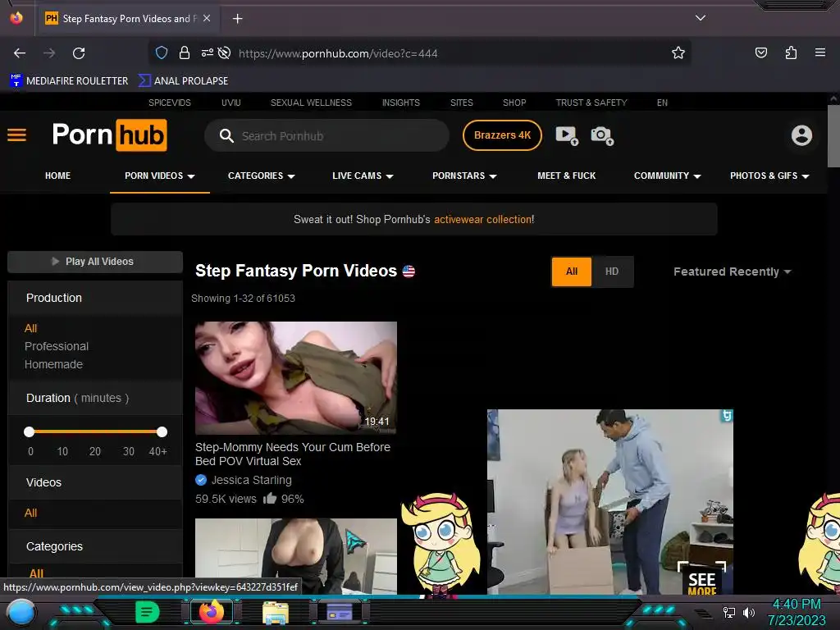
Task: Open the Firefox hamburger application menu
Action: [819, 52]
